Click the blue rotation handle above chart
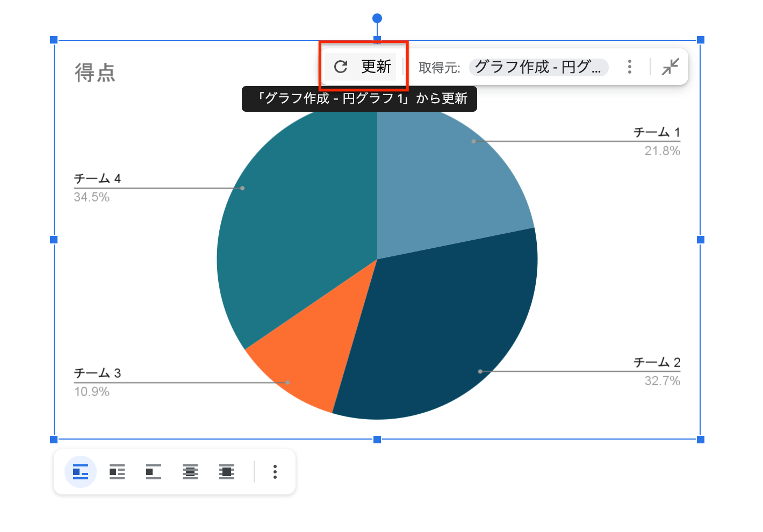This screenshot has width=763, height=532. coord(377,18)
